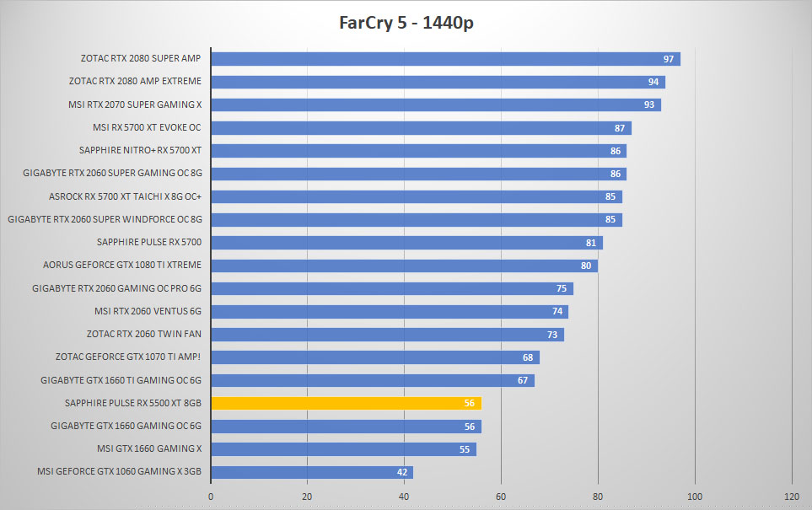The image size is (812, 510).
Task: Select the ZOTAC RTX 2080 SUPER AMP label
Action: click(140, 58)
